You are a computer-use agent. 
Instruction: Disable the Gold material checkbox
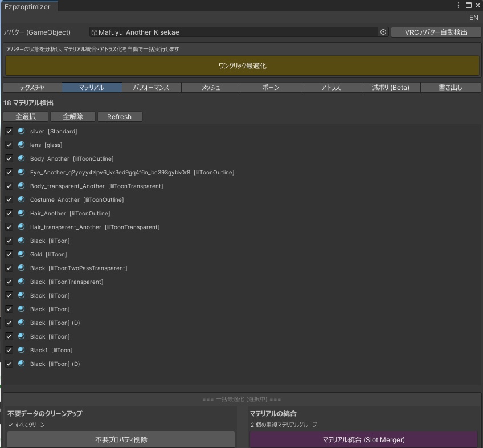click(x=9, y=254)
